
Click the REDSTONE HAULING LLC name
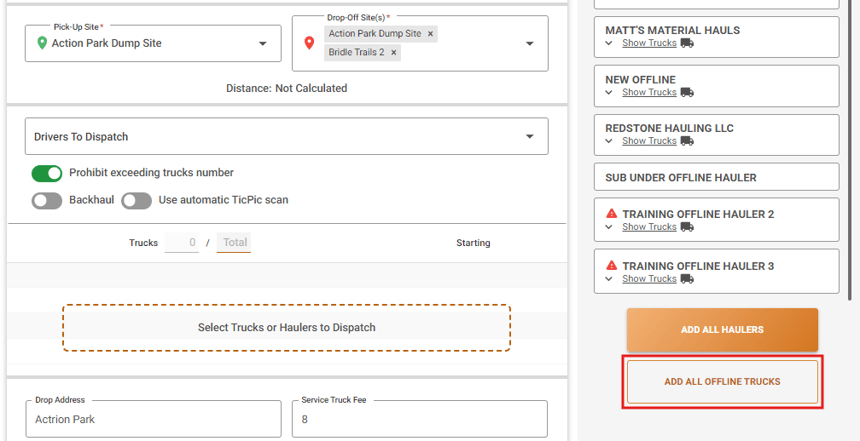(669, 128)
